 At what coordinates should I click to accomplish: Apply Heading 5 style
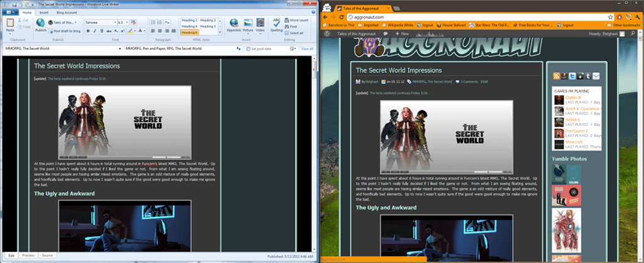[208, 26]
